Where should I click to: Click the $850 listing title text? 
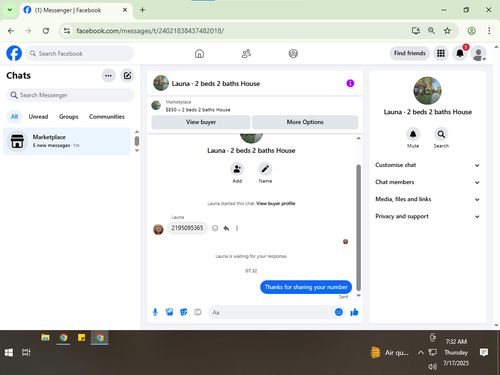pos(198,110)
